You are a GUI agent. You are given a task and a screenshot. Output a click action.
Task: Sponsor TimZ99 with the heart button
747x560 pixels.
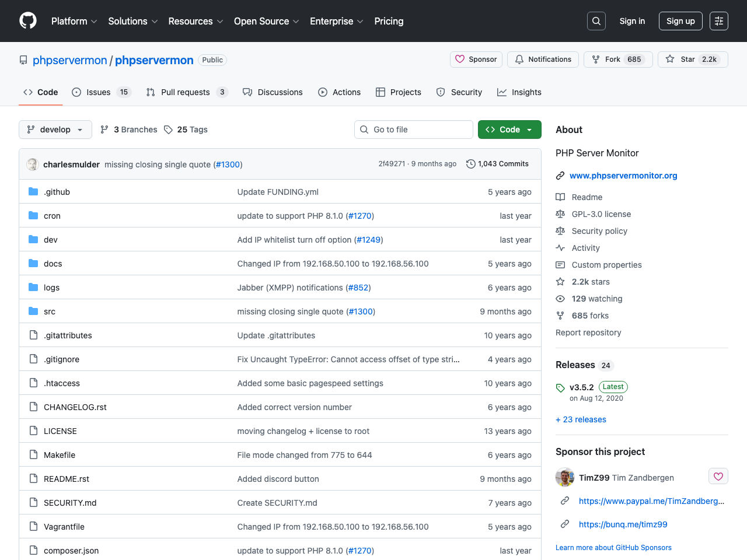718,476
